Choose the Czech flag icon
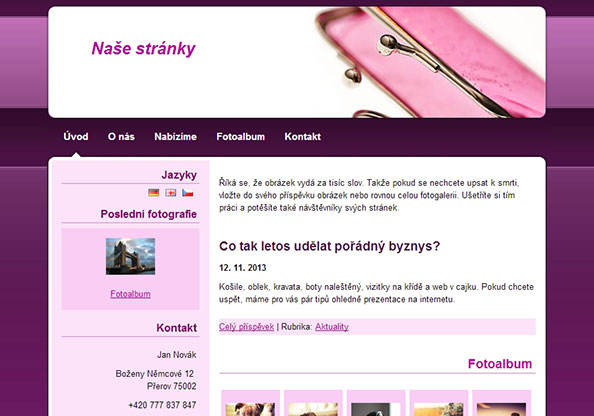Screen dimensions: 594x416 pyautogui.click(x=188, y=193)
